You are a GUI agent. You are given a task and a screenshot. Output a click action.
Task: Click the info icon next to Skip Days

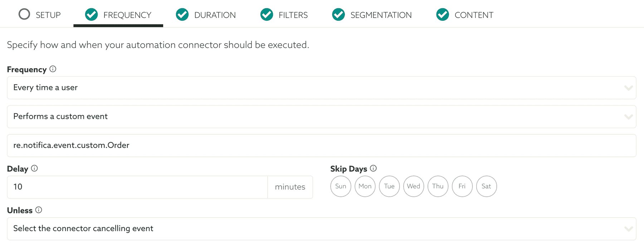pyautogui.click(x=374, y=169)
